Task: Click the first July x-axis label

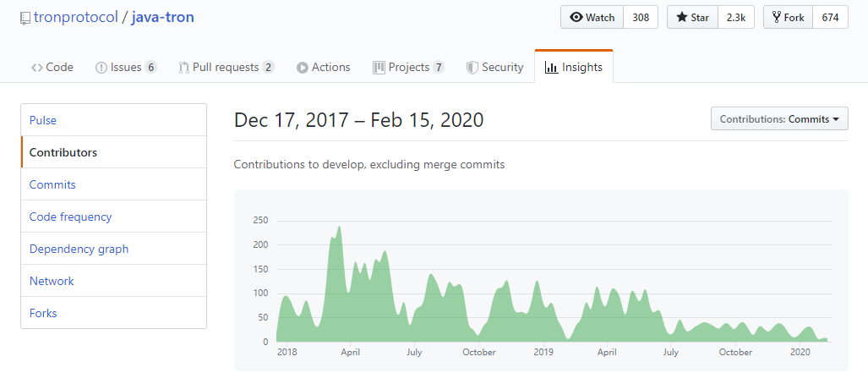Action: click(415, 352)
